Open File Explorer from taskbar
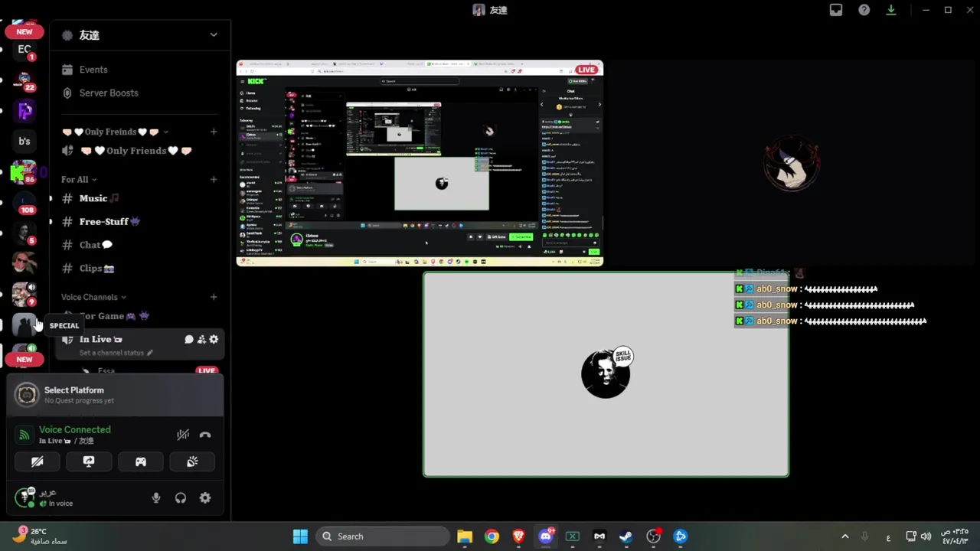 click(x=465, y=536)
